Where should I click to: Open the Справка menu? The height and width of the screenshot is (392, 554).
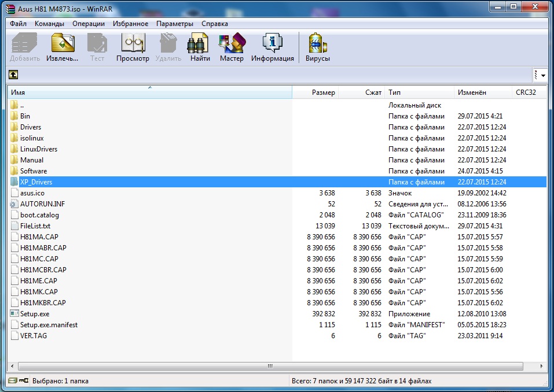pyautogui.click(x=214, y=24)
